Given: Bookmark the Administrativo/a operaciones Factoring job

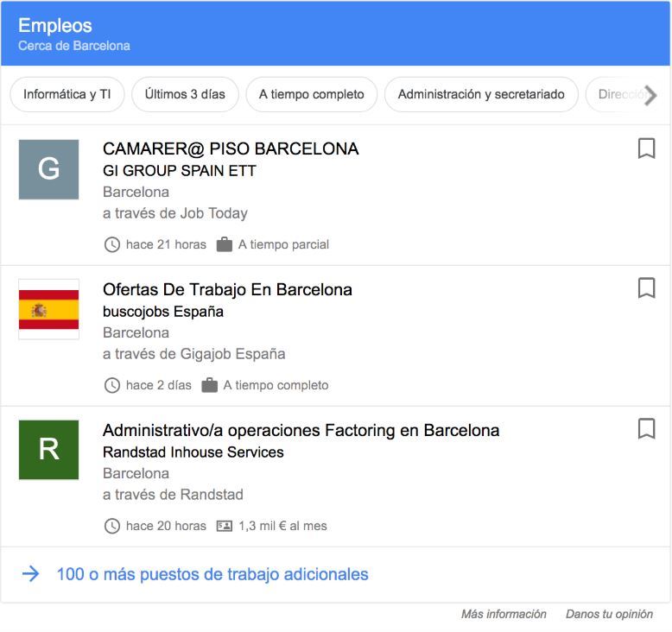Looking at the screenshot, I should (646, 428).
